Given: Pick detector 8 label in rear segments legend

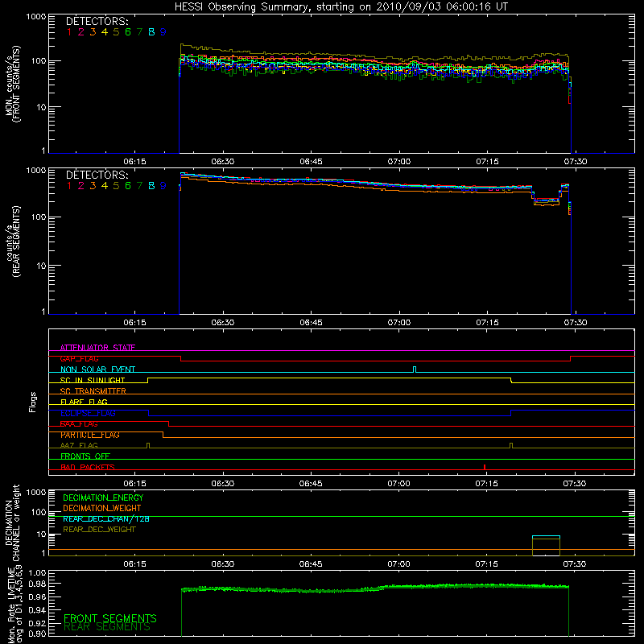Looking at the screenshot, I should point(151,186).
